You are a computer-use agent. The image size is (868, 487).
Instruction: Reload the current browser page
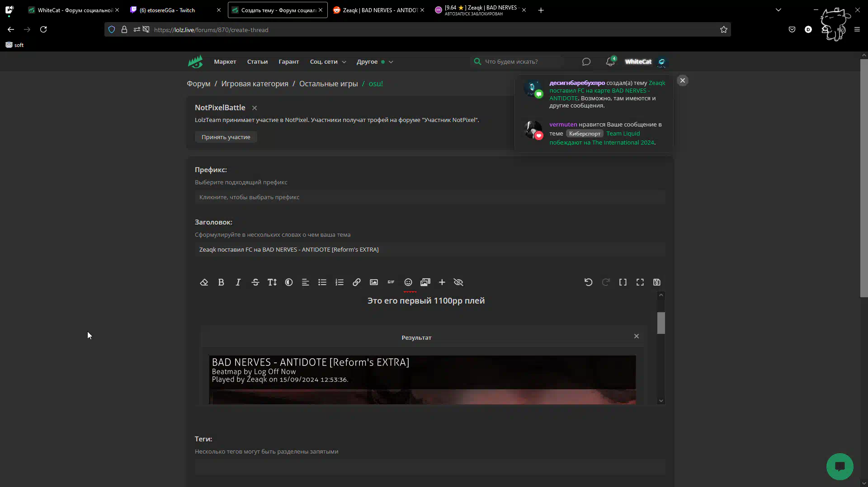click(x=43, y=29)
